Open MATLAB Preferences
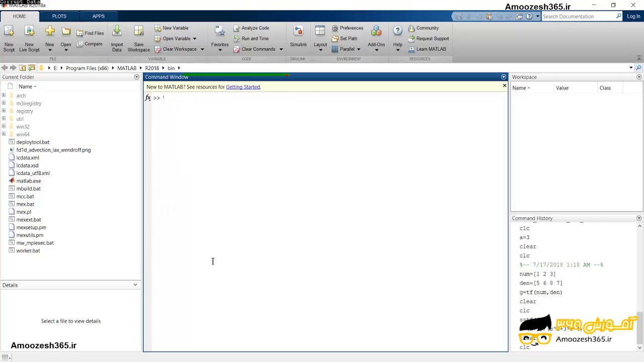Screen dimensions: 644x362 pyautogui.click(x=347, y=28)
